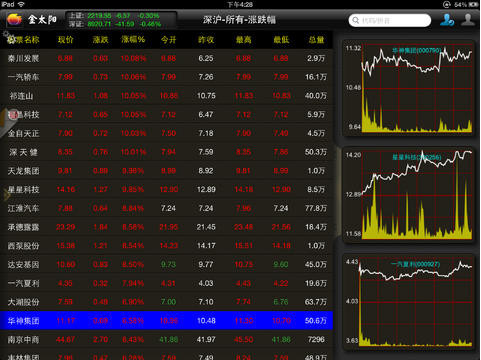Sort by the 涨幅% column header

(x=133, y=40)
